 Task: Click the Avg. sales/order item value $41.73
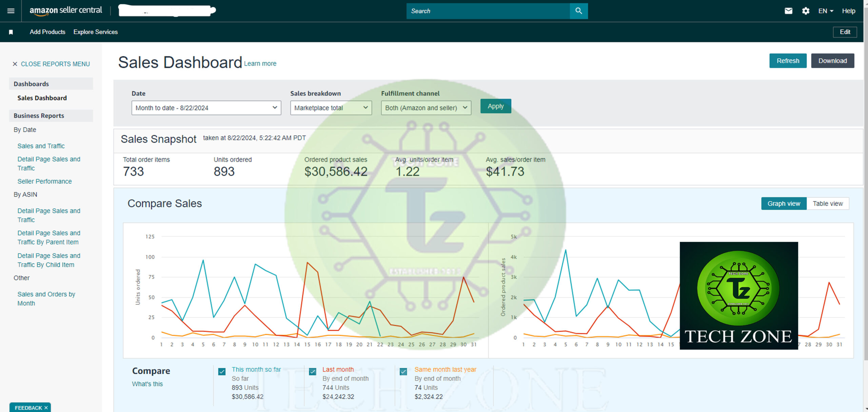tap(505, 171)
